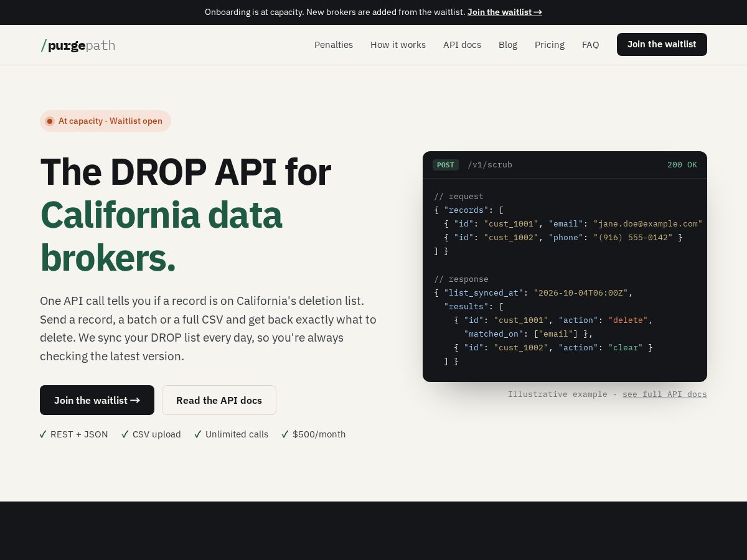
Task: Open the Penalties nav item
Action: 334,45
